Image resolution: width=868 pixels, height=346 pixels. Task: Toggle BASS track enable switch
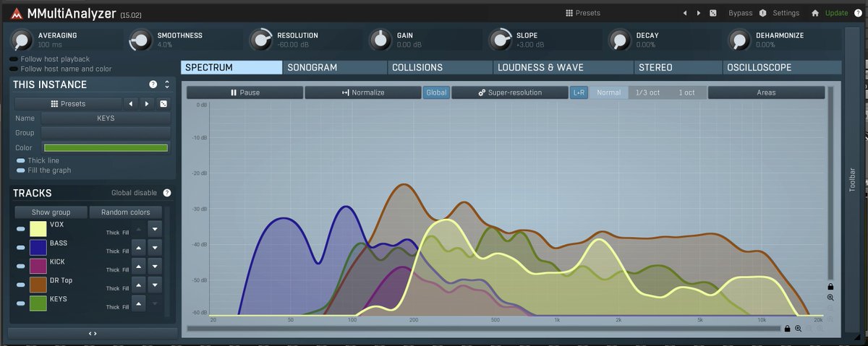coord(21,248)
